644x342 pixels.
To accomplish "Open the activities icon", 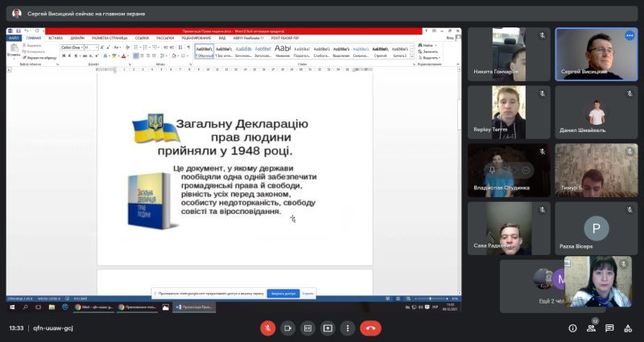I will pyautogui.click(x=629, y=328).
